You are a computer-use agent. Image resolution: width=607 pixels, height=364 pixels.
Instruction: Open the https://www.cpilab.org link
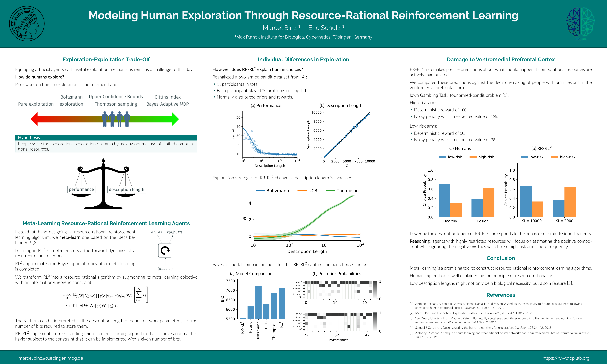(x=566, y=358)
